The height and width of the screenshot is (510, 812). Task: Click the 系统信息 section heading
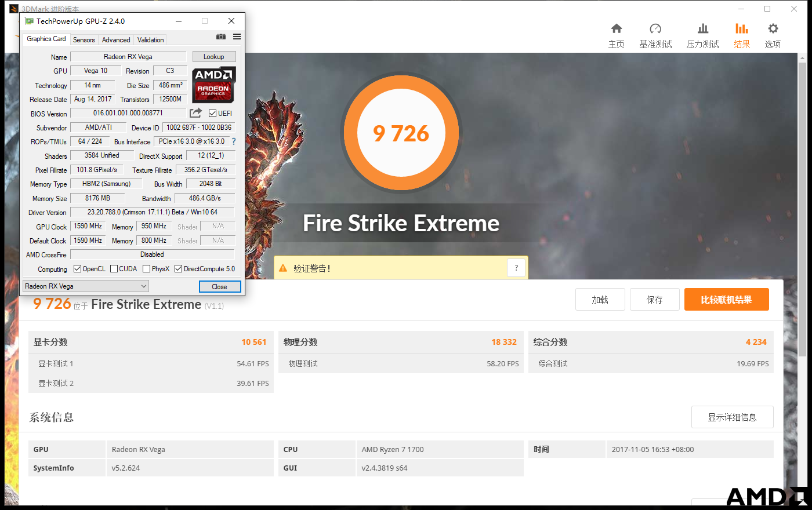[x=52, y=417]
